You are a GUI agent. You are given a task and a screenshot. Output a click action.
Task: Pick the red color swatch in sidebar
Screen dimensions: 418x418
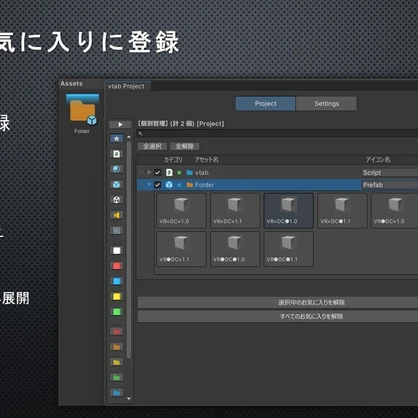tap(116, 266)
